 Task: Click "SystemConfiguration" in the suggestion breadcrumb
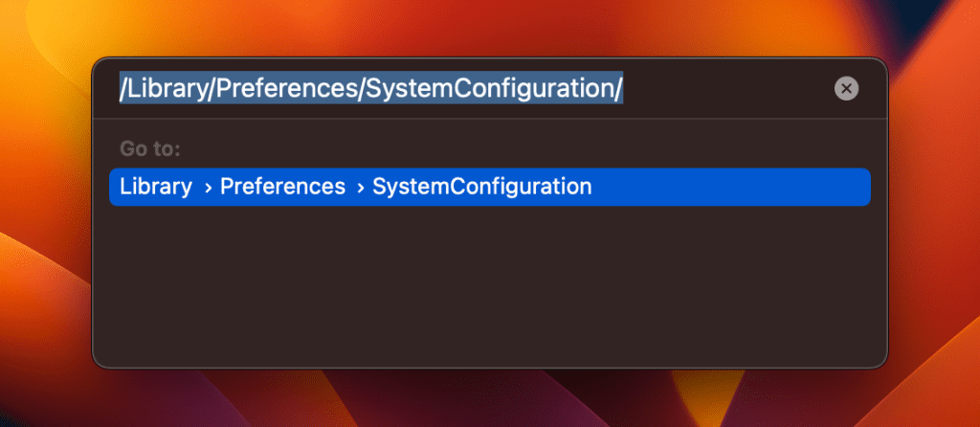pyautogui.click(x=481, y=187)
